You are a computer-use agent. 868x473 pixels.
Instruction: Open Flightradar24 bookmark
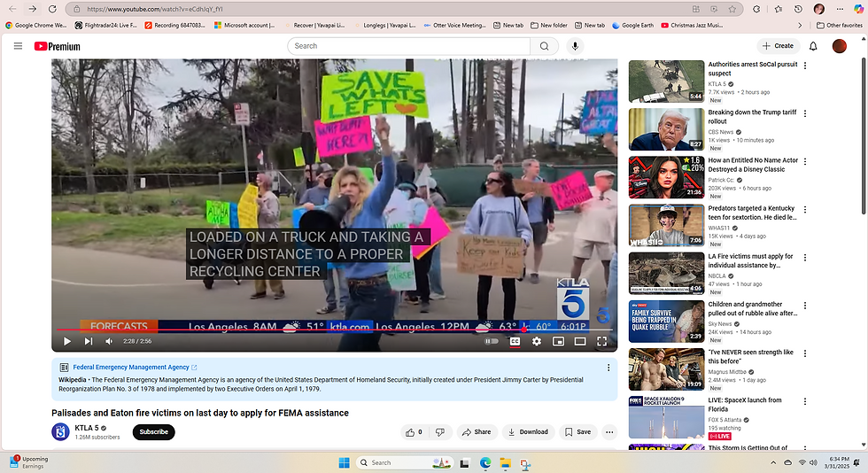(x=105, y=25)
